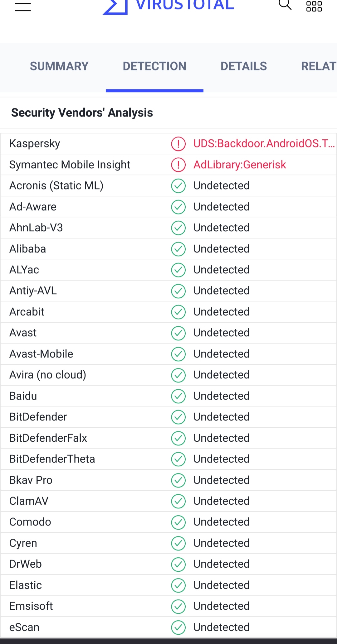Image resolution: width=337 pixels, height=644 pixels.
Task: Click the AdLibrary:Generisk detection label
Action: (x=240, y=164)
